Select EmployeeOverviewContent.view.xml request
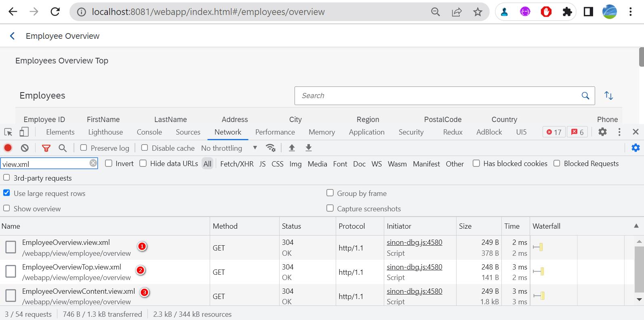This screenshot has width=644, height=320. (78, 291)
